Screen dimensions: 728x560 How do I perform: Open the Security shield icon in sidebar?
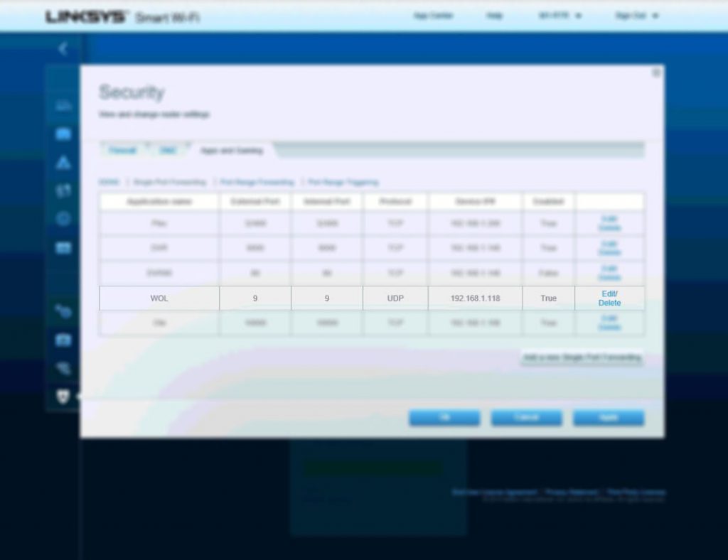coord(63,397)
